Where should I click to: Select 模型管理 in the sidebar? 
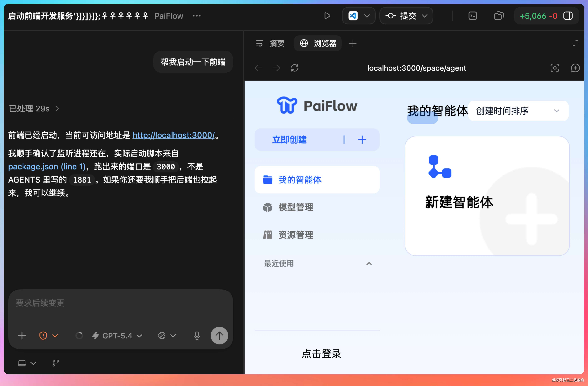[295, 207]
